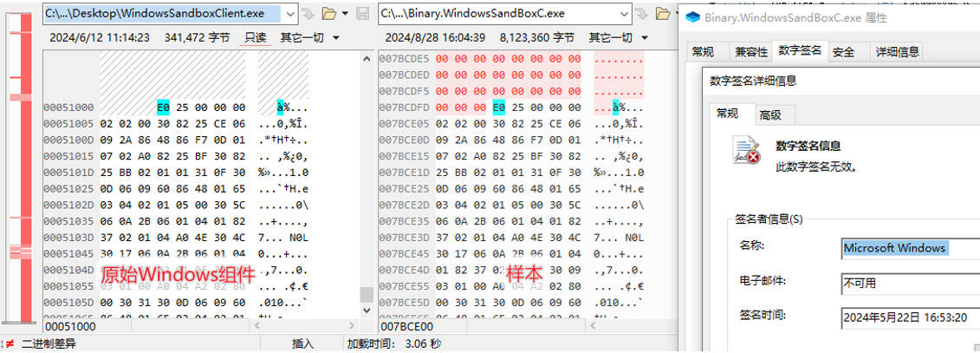The image size is (980, 353).
Task: Click the 数字签名信息 heading
Action: tap(808, 146)
